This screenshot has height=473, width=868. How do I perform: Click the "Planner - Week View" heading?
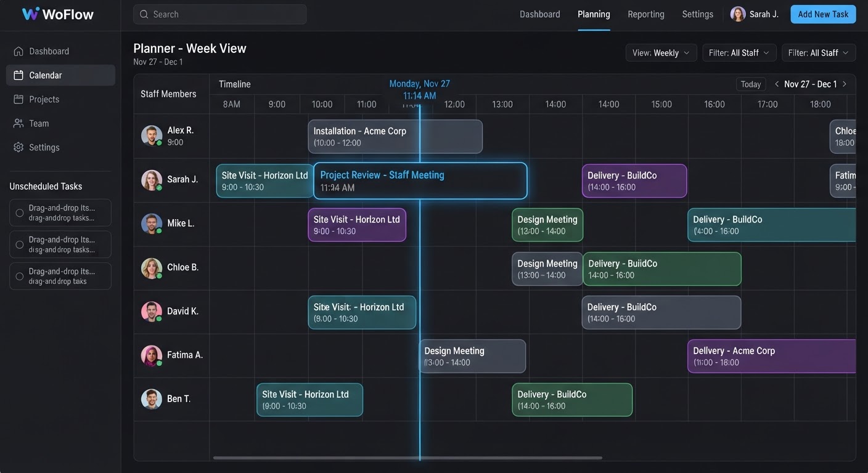click(190, 49)
